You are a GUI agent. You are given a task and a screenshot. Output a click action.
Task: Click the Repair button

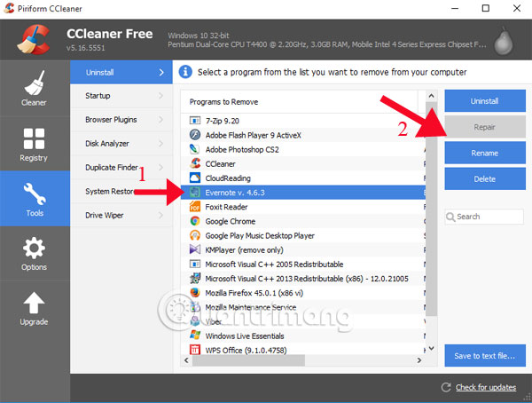[485, 127]
